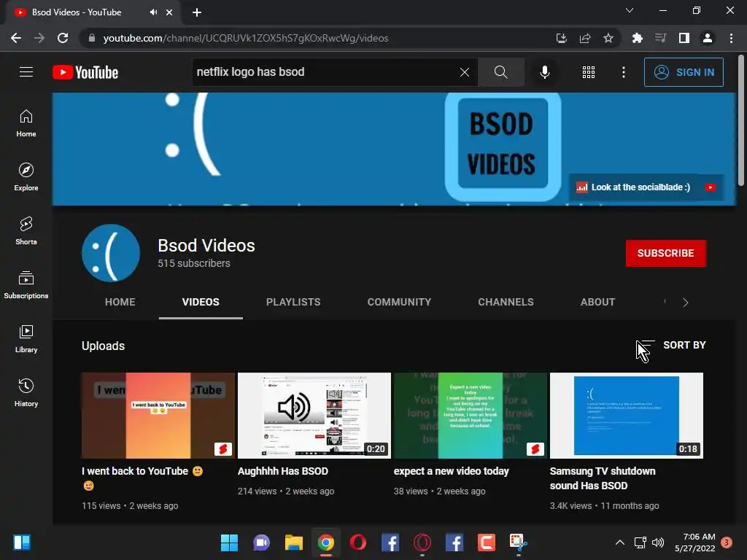Open History in the left sidebar
Viewport: 747px width, 560px height.
click(x=26, y=393)
